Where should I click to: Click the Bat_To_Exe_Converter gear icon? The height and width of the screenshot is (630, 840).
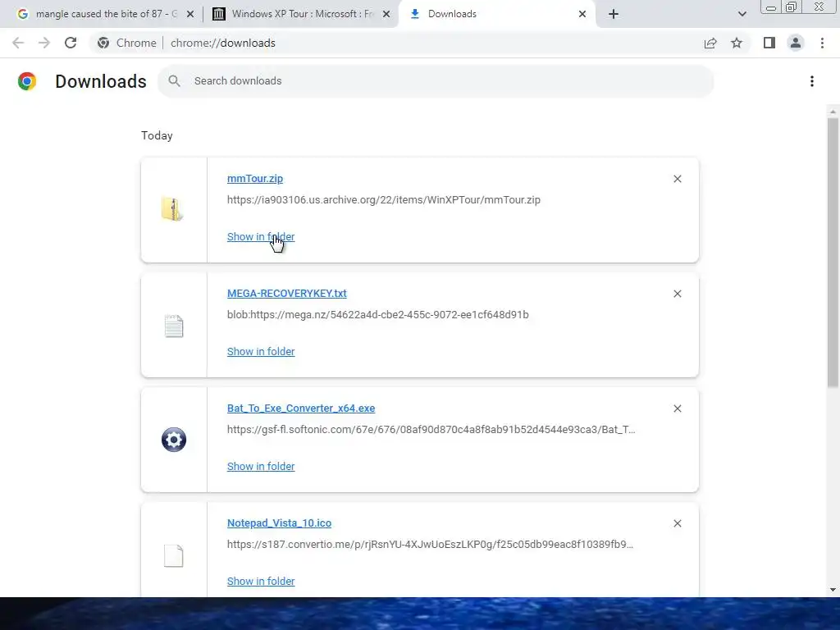[x=174, y=440]
